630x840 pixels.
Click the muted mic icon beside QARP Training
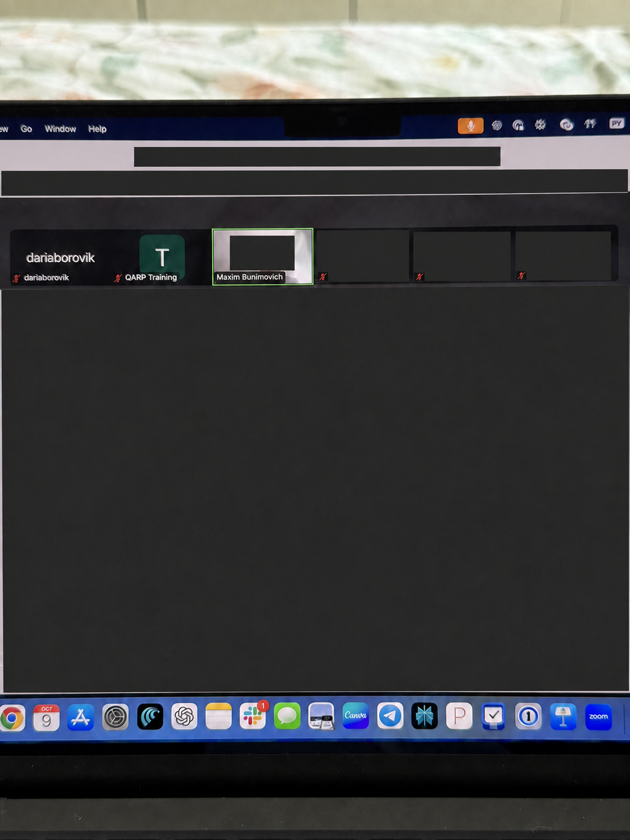[x=118, y=278]
